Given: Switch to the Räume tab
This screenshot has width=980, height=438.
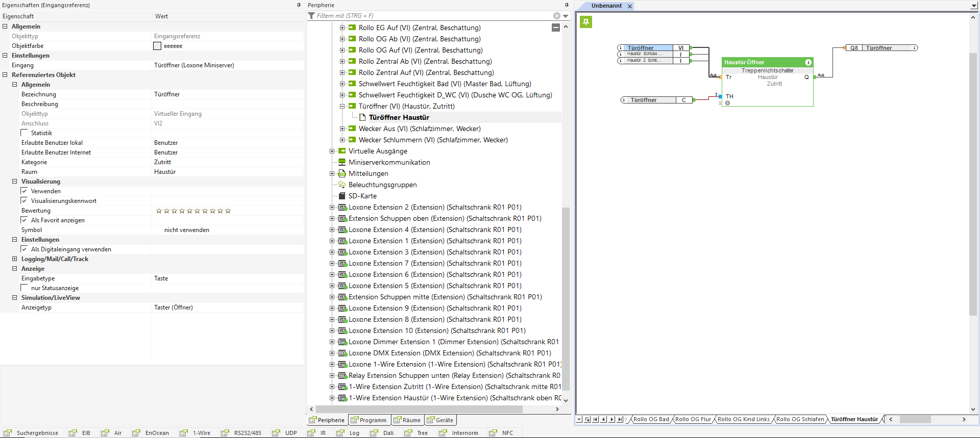Looking at the screenshot, I should tap(407, 420).
